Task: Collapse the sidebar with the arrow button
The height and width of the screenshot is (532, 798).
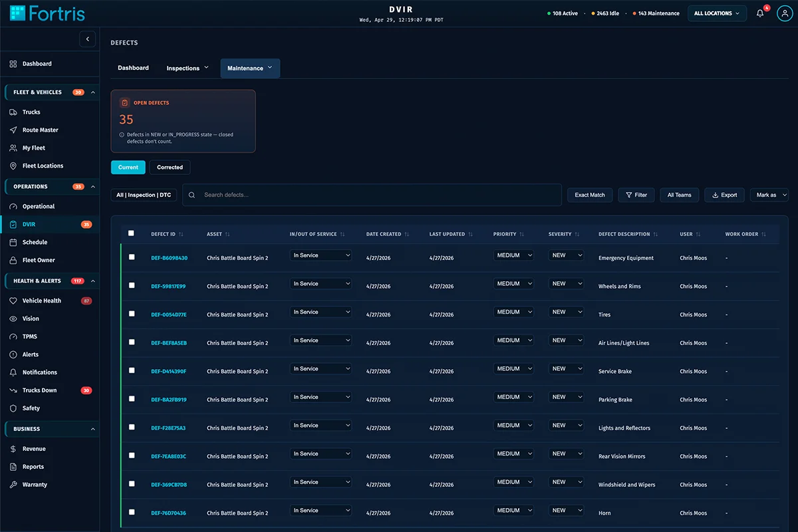Action: click(88, 39)
